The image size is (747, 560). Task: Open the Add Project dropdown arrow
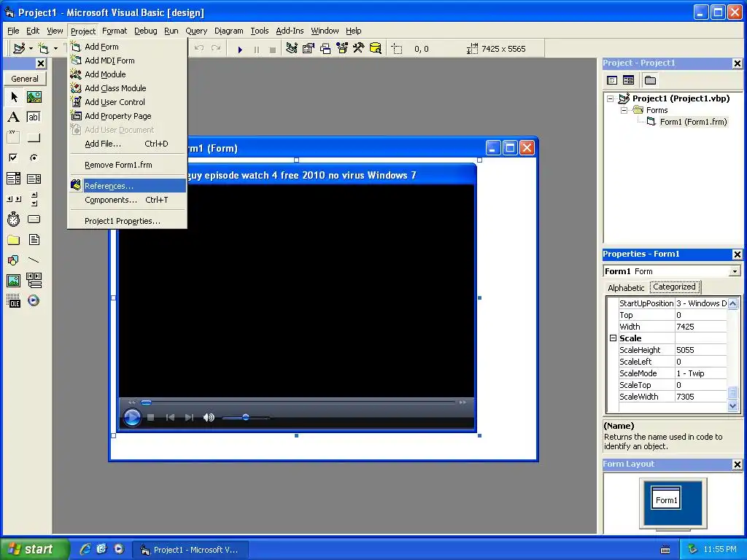[x=31, y=49]
